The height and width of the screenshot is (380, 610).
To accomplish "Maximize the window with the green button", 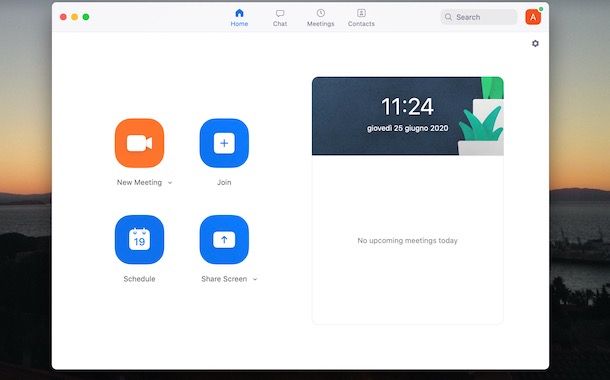I will (86, 17).
